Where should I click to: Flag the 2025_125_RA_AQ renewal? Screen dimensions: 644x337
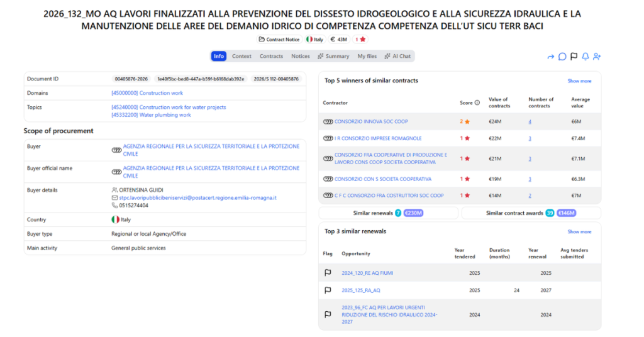tap(328, 290)
